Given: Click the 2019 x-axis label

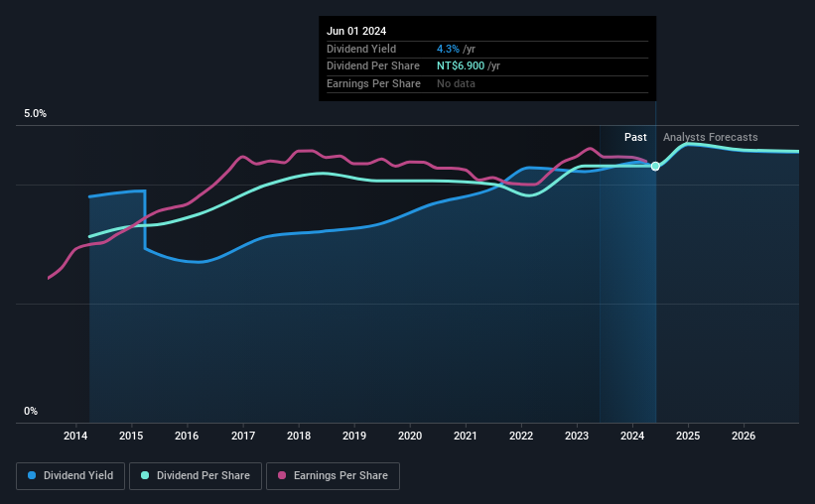Looking at the screenshot, I should [354, 436].
